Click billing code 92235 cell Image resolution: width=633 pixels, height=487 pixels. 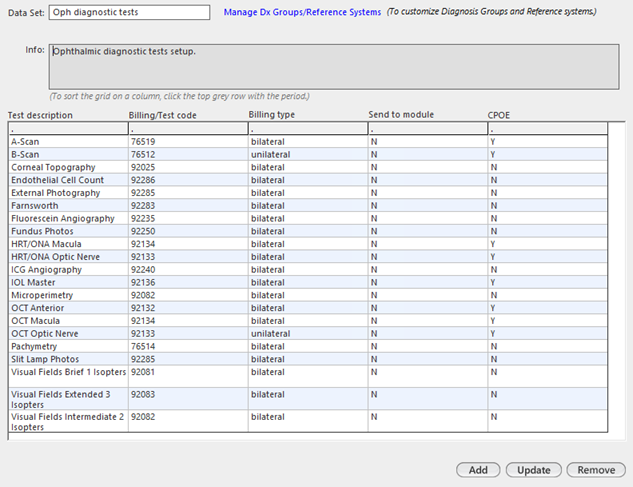188,218
